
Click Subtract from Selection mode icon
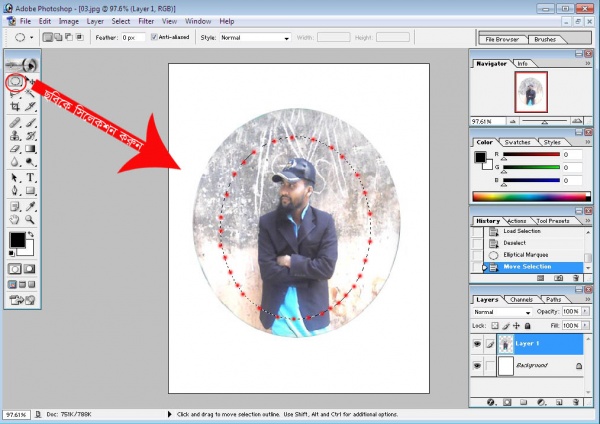pyautogui.click(x=69, y=37)
